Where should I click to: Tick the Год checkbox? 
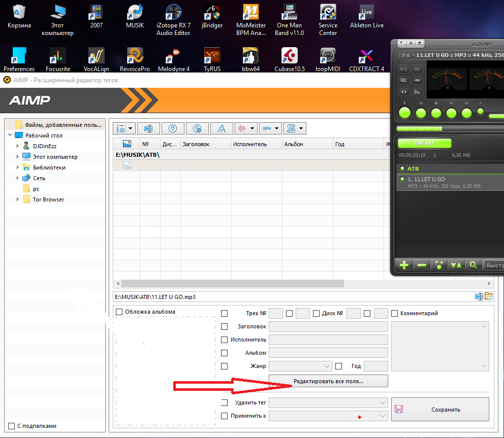tap(338, 366)
